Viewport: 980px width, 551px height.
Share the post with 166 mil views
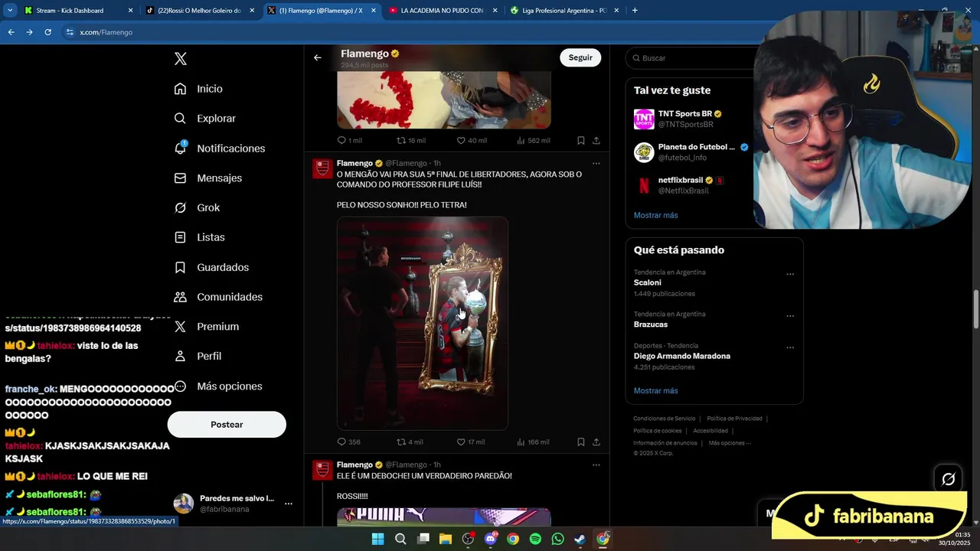click(x=596, y=442)
